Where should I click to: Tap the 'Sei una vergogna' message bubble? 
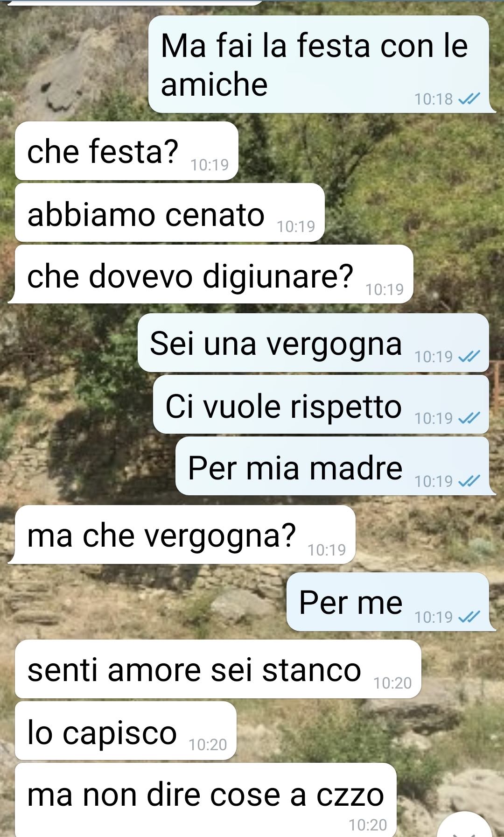313,343
